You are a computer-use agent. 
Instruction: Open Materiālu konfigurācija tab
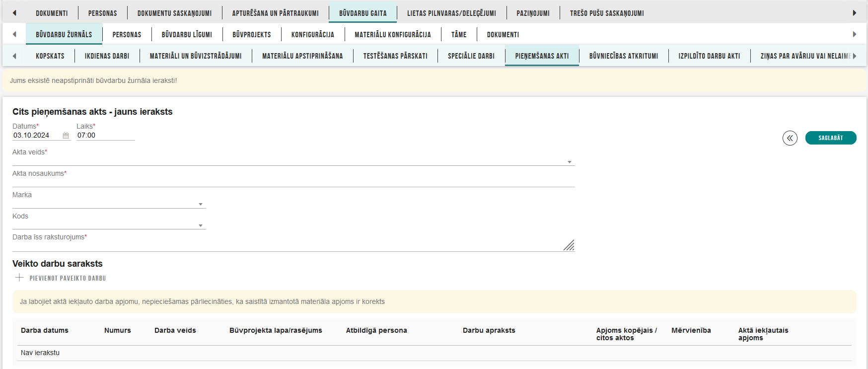pyautogui.click(x=393, y=34)
